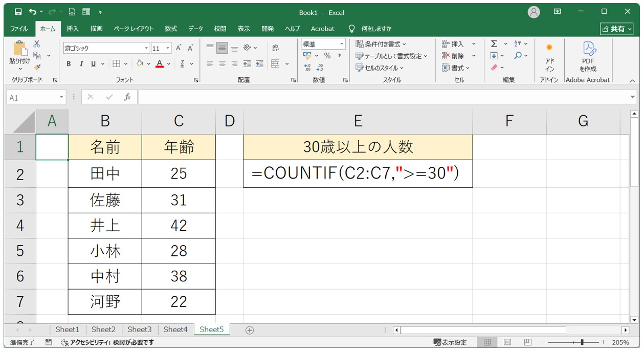Click the increase font size icon
This screenshot has width=644, height=351.
click(179, 48)
